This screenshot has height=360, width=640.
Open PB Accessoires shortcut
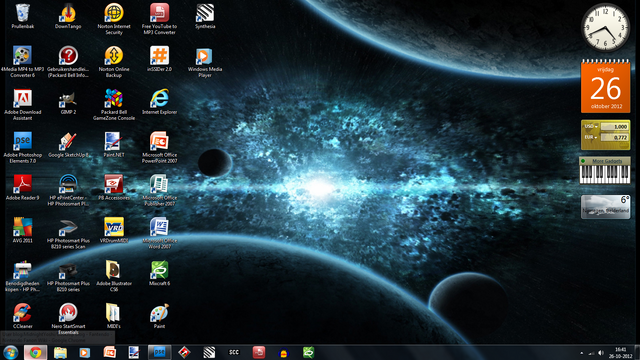pyautogui.click(x=114, y=188)
